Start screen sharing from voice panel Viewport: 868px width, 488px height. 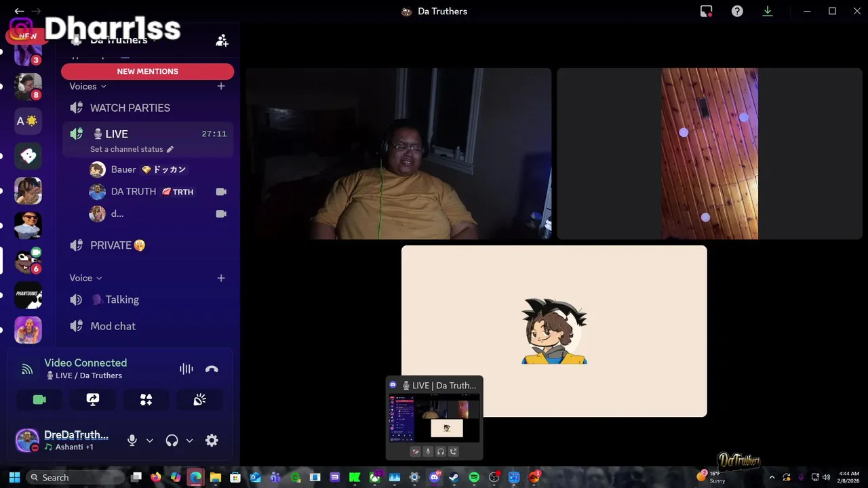pos(93,400)
